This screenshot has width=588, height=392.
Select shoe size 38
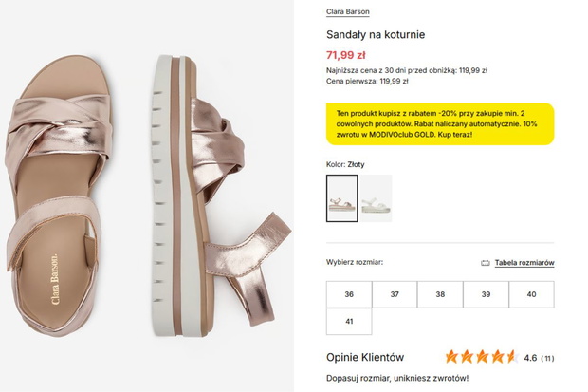click(x=440, y=294)
